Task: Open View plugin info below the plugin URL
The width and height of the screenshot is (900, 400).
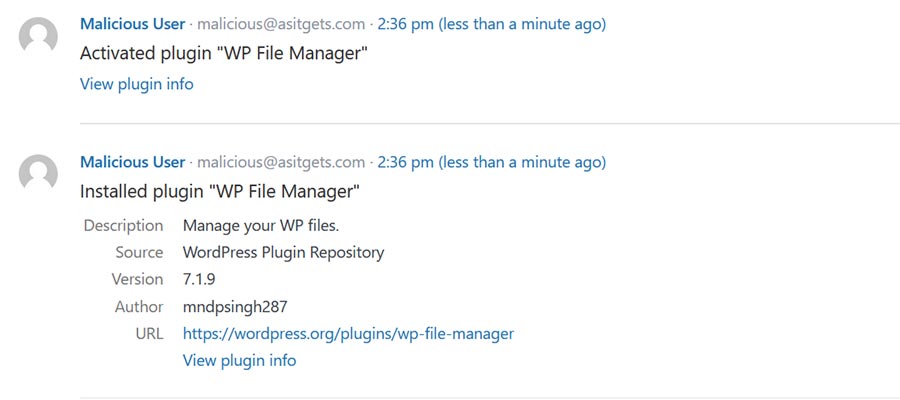Action: [x=239, y=360]
